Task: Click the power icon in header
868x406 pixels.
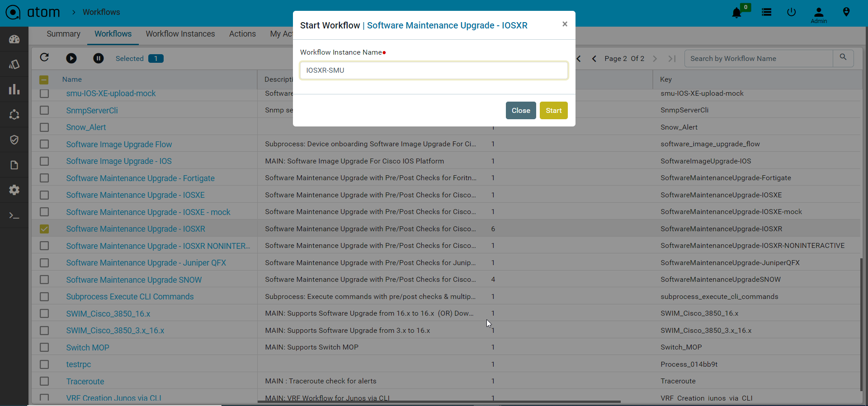Action: (791, 12)
